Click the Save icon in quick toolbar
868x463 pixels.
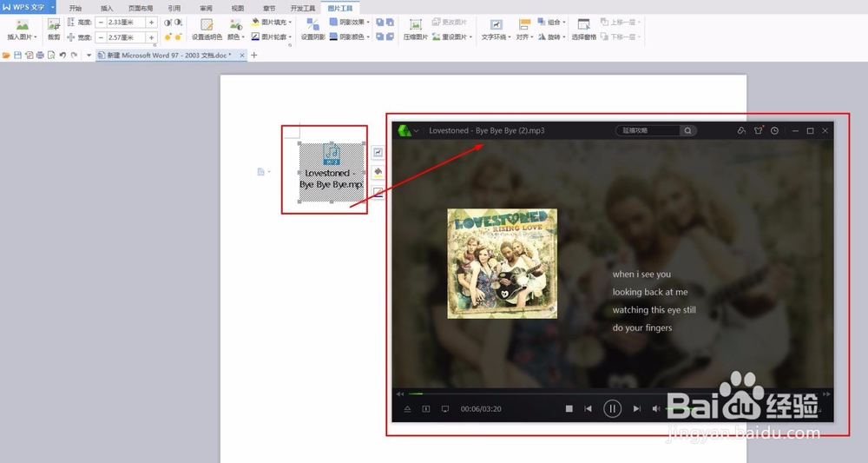pos(17,56)
